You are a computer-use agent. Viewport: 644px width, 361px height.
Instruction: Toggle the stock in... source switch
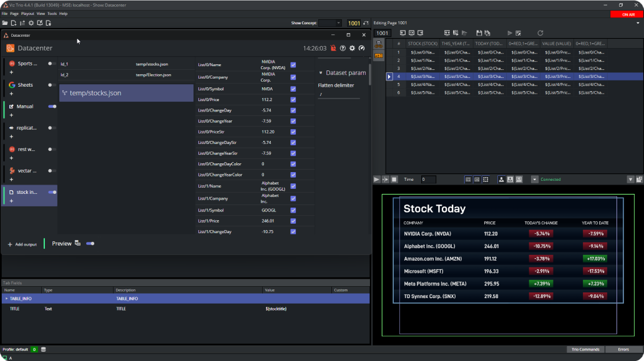[x=52, y=192]
